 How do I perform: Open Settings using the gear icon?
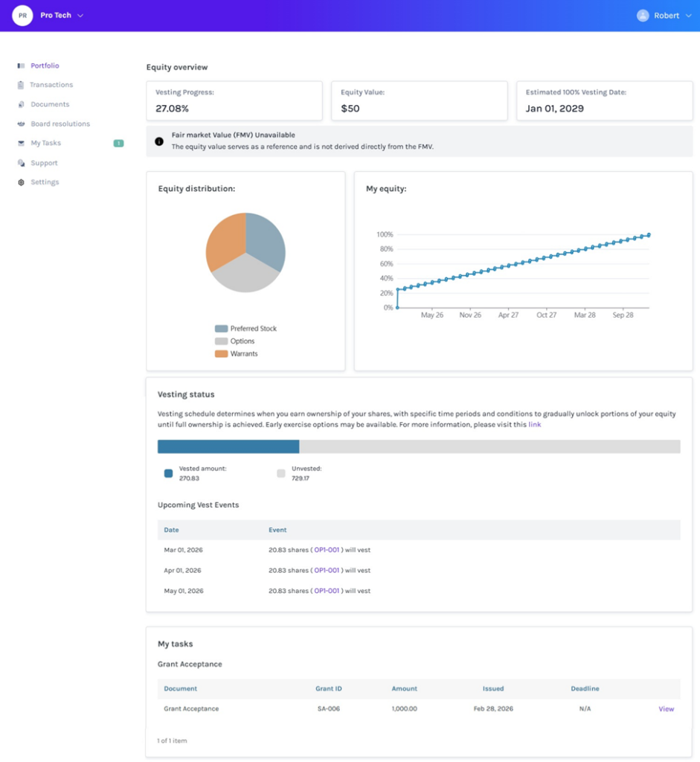click(21, 182)
